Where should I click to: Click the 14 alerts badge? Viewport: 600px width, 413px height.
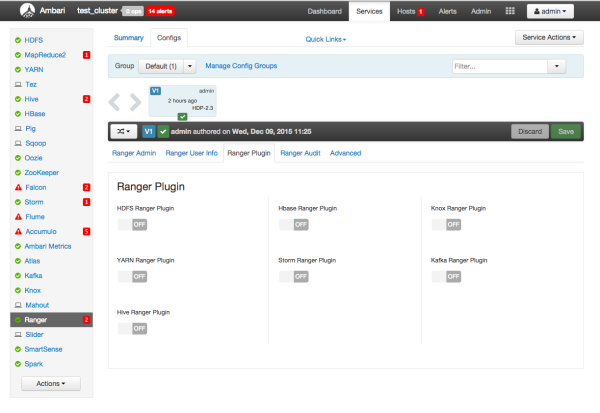click(160, 11)
